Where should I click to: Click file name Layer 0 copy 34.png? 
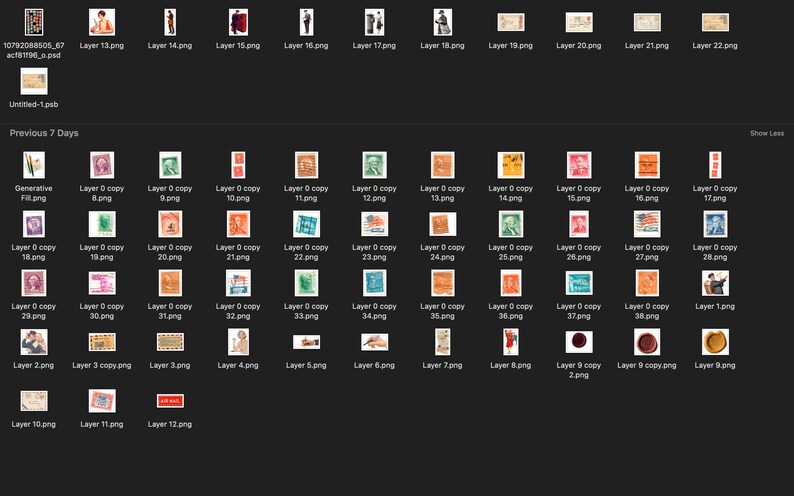374,311
